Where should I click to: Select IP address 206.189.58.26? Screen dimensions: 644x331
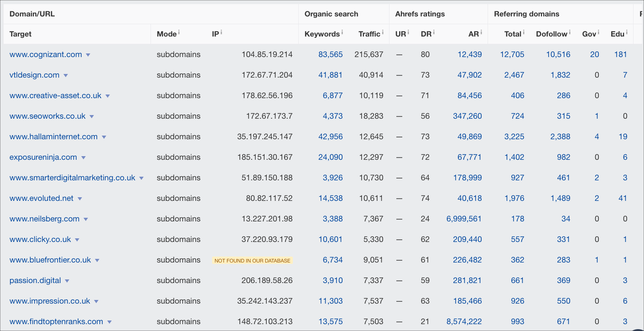tap(267, 281)
